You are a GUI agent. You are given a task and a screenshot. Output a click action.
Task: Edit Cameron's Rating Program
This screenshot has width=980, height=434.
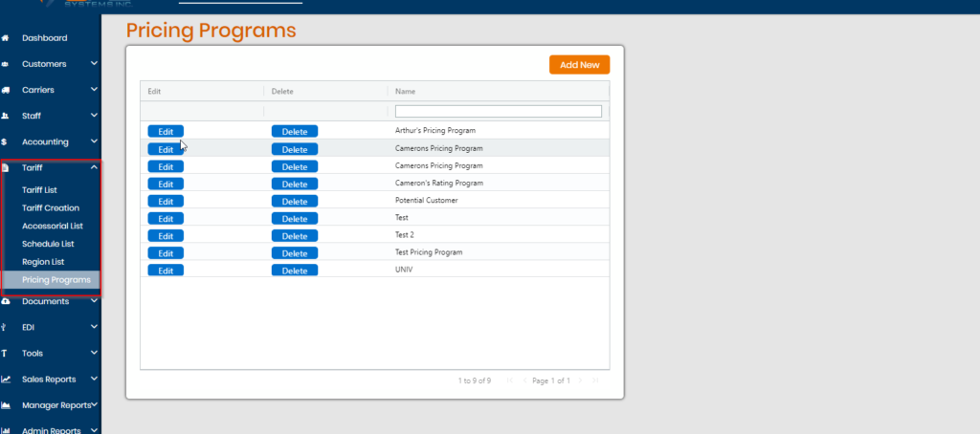point(166,184)
